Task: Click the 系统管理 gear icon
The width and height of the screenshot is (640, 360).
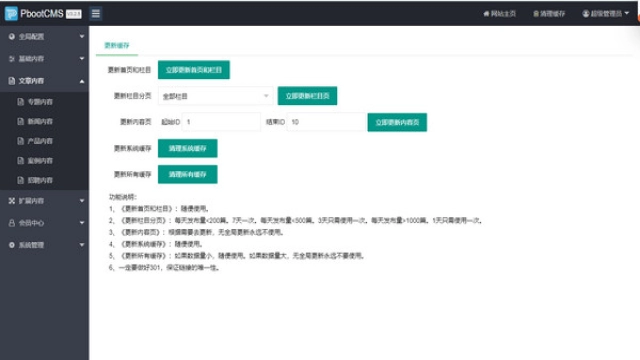Action: coord(11,245)
